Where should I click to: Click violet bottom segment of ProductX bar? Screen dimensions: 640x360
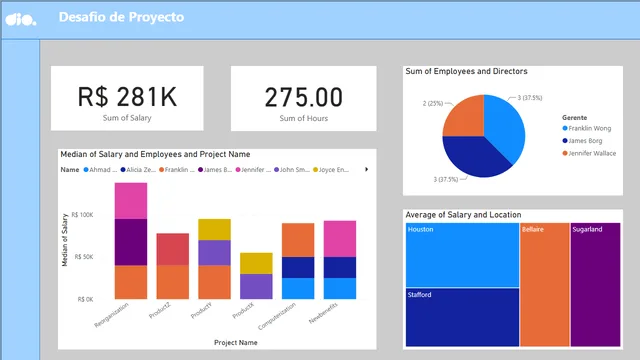coord(256,287)
